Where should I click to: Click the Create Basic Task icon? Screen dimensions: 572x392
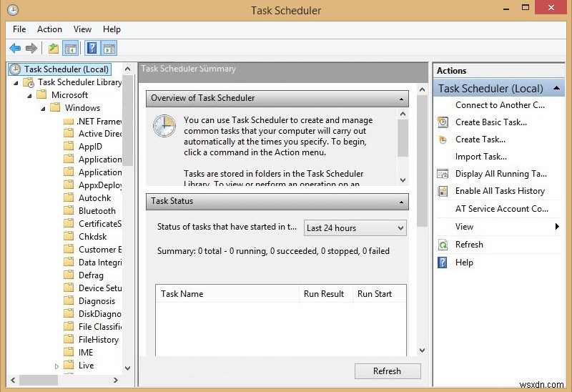443,122
